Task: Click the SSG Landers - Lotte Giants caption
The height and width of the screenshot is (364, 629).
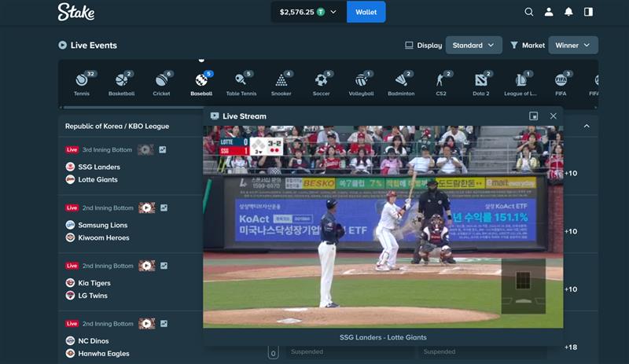Action: point(383,337)
